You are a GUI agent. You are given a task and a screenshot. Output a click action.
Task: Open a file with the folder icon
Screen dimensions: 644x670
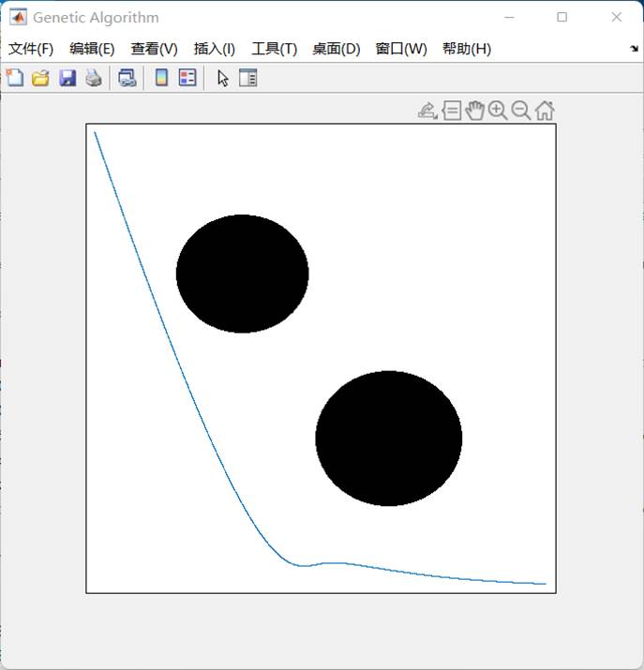click(40, 79)
